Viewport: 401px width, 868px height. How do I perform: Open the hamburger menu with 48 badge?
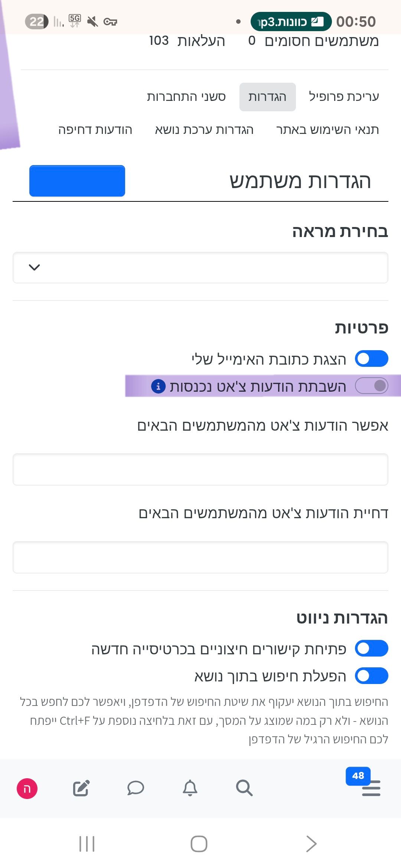click(x=371, y=788)
